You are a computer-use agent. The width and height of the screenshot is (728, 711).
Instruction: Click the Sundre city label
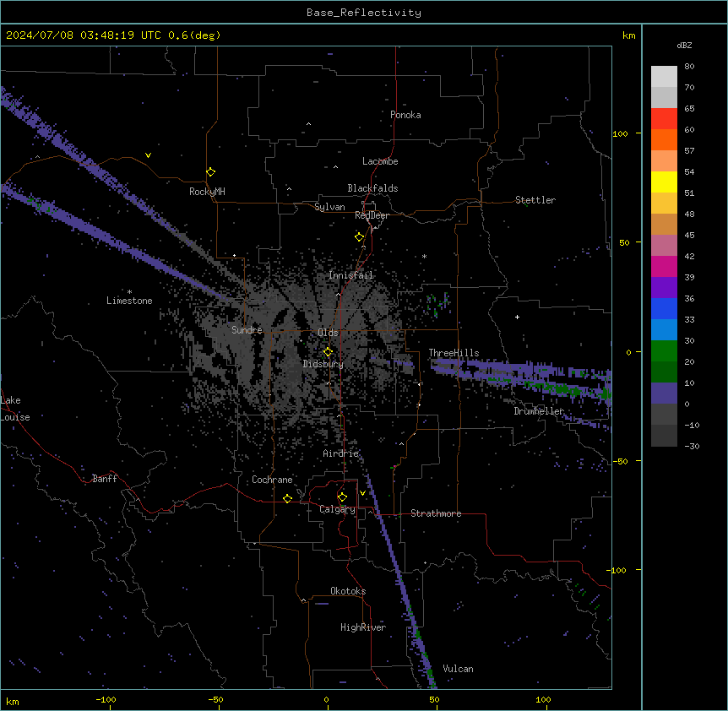[247, 330]
